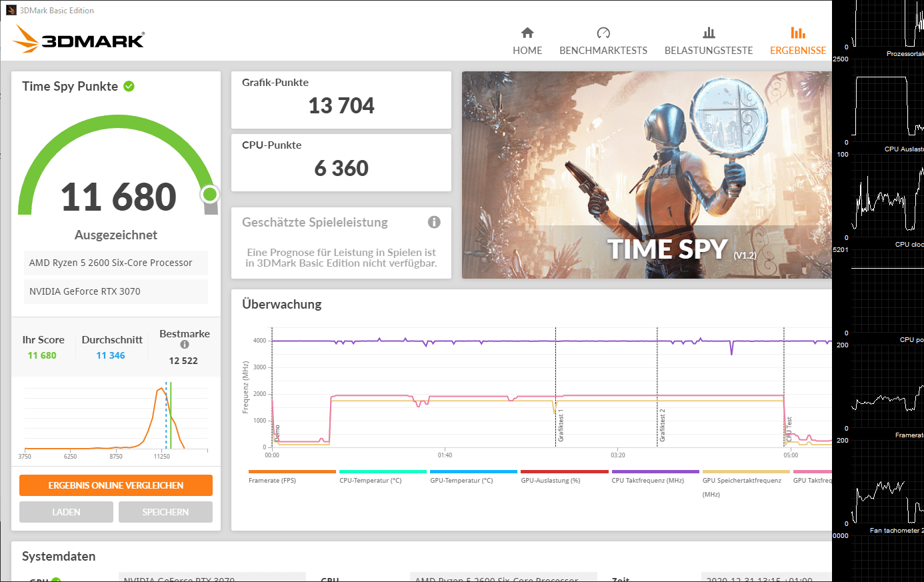Viewport: 924px width, 582px height.
Task: Select Framerate (FPS) legend entry
Action: pyautogui.click(x=292, y=477)
